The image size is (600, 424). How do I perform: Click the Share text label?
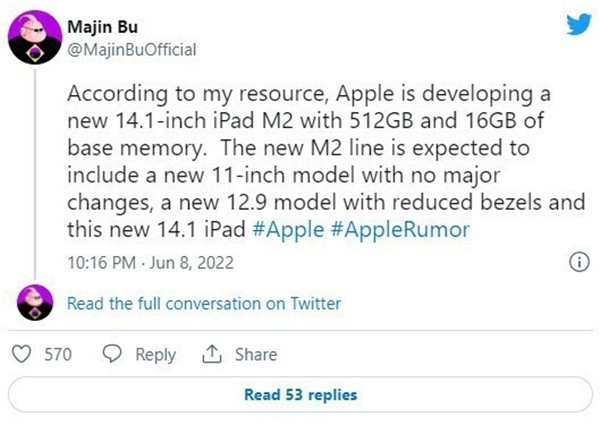coord(256,355)
